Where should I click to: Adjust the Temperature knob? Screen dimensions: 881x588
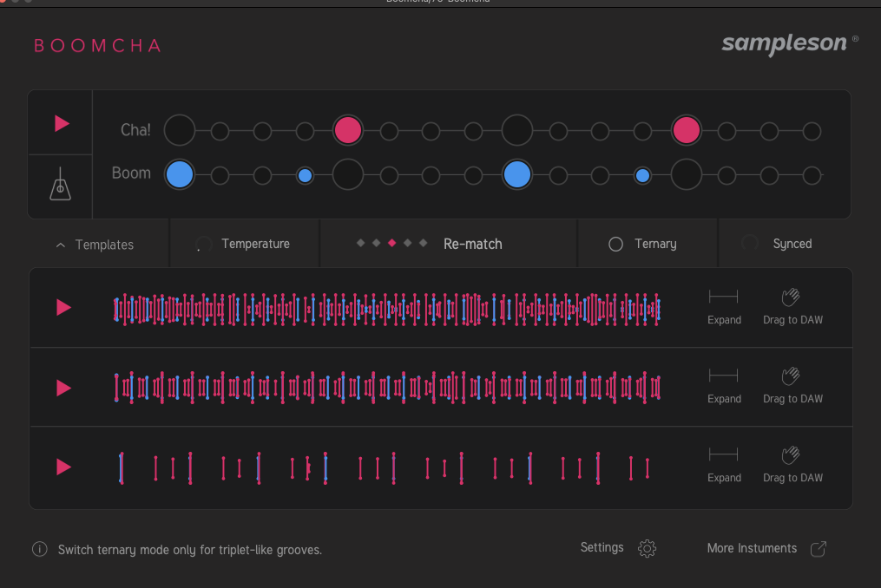point(203,245)
